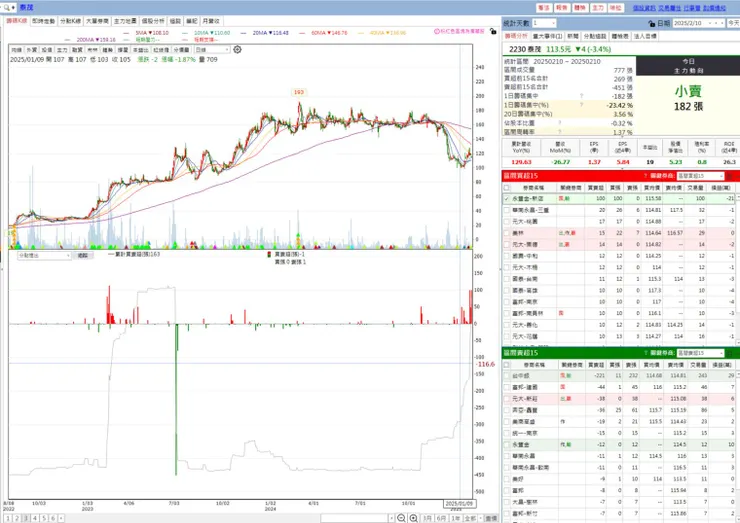Click the 200MA legend color line
Image resolution: width=740 pixels, height=523 pixels.
click(67, 40)
